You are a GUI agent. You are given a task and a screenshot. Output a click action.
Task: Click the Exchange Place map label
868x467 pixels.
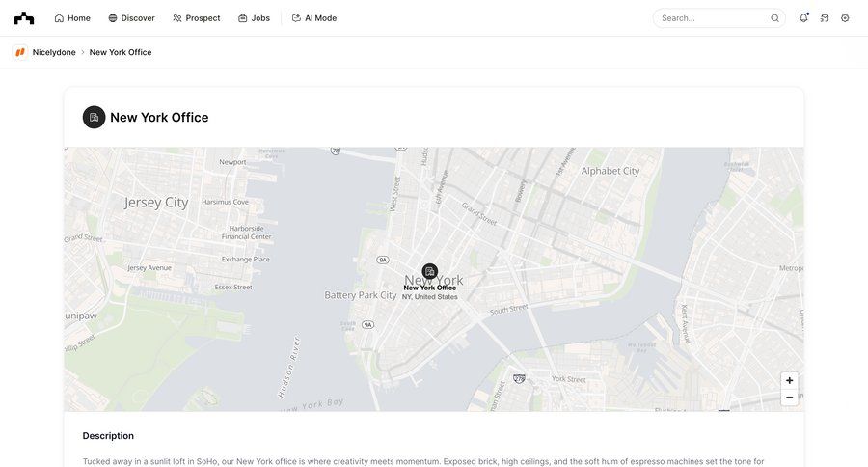[246, 260]
